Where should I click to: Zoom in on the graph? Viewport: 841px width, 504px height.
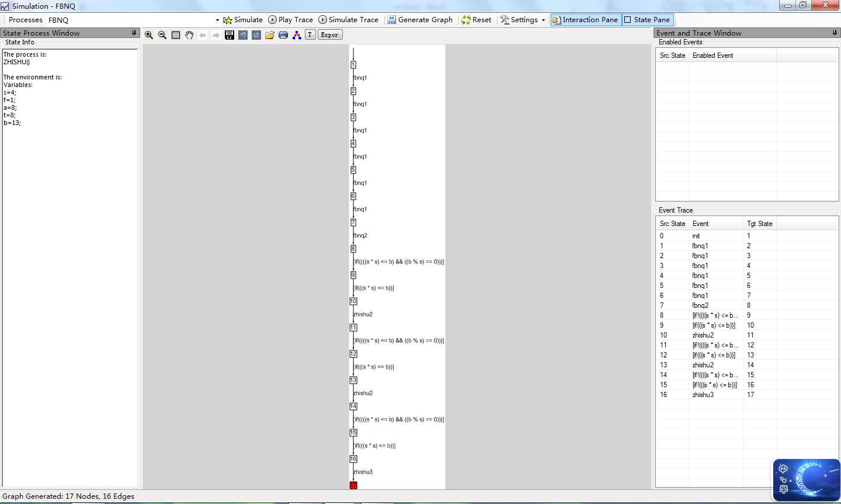(x=149, y=35)
